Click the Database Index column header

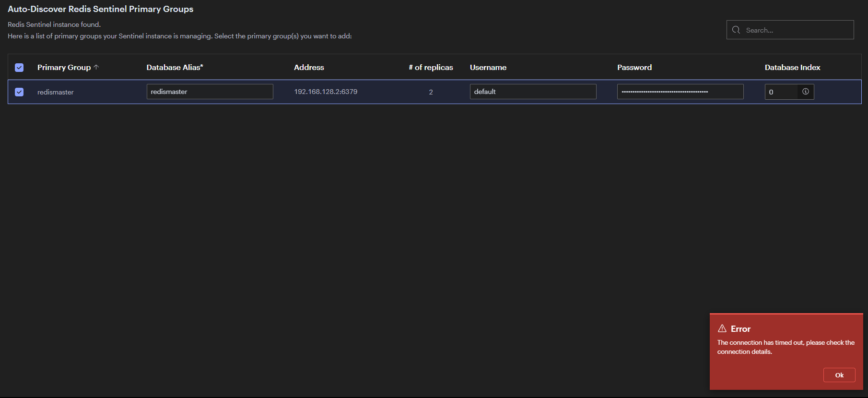[x=792, y=67]
